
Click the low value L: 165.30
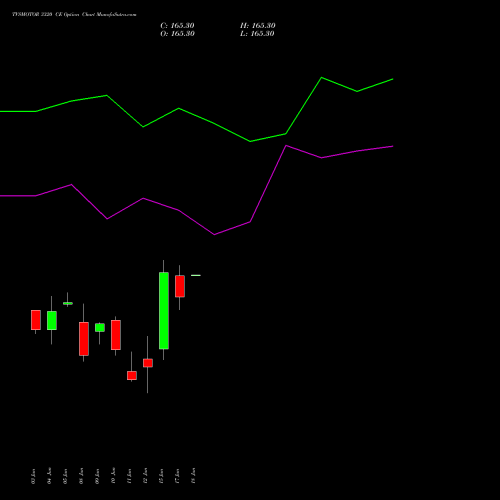tap(257, 34)
